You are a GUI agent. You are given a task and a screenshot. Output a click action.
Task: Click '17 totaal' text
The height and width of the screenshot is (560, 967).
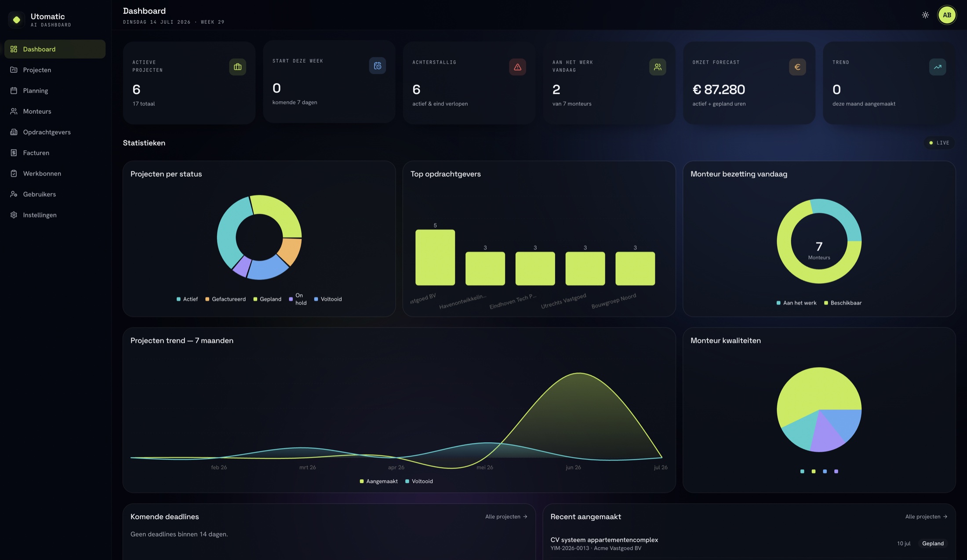(x=144, y=104)
